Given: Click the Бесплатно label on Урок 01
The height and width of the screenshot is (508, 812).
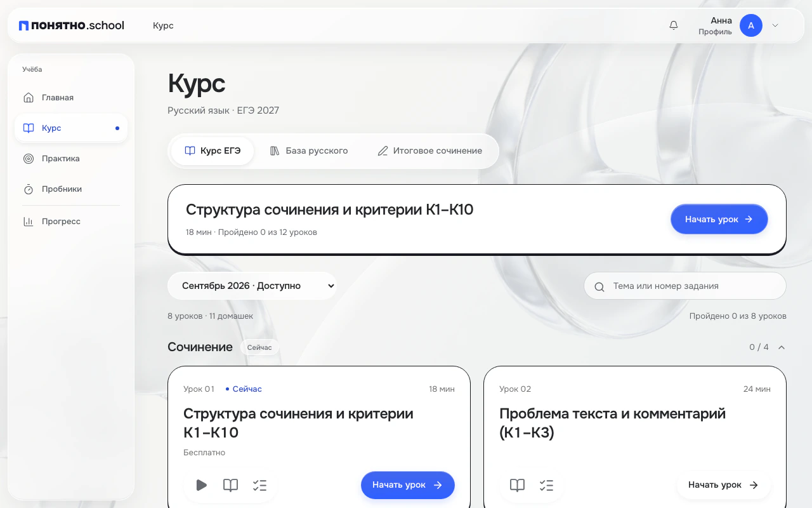Looking at the screenshot, I should click(x=204, y=453).
